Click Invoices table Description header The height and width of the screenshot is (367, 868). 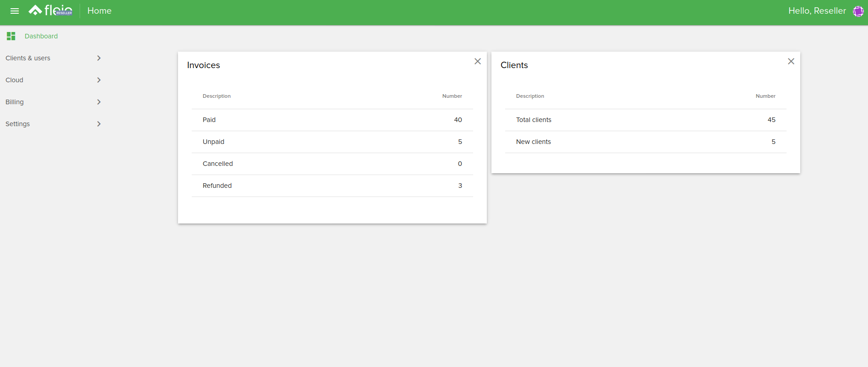tap(216, 96)
